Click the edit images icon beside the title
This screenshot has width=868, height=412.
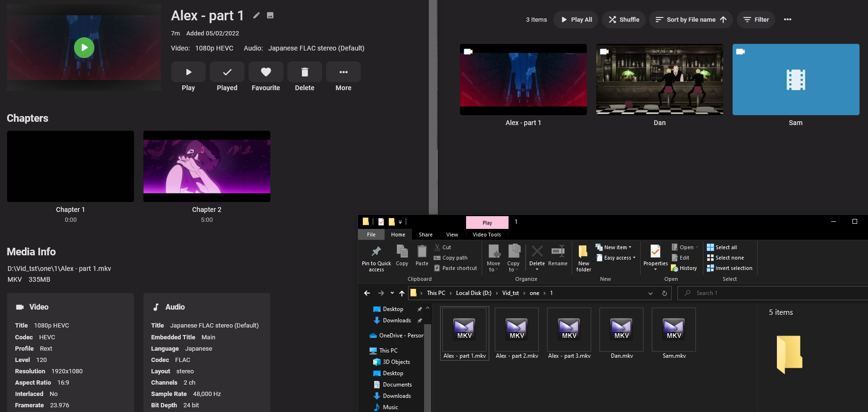(270, 16)
